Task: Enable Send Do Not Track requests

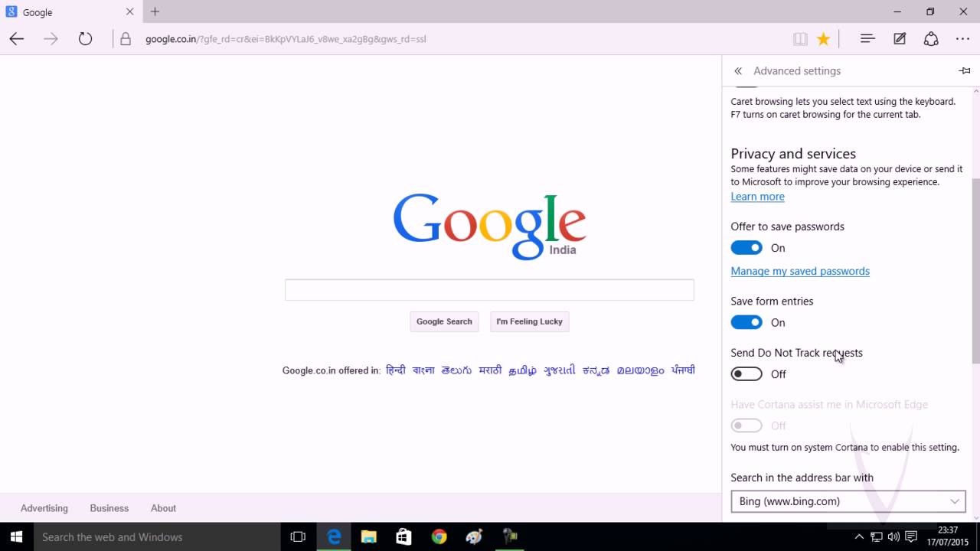Action: click(x=746, y=374)
